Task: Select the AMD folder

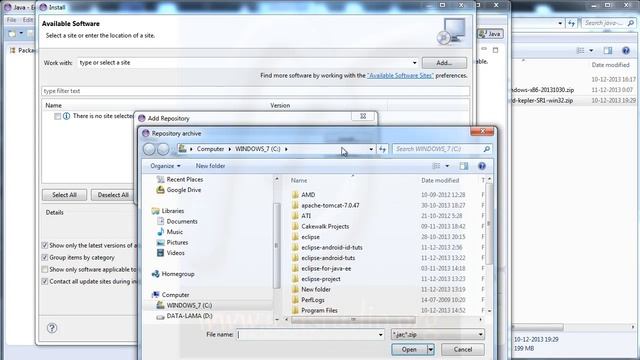Action: [308, 195]
